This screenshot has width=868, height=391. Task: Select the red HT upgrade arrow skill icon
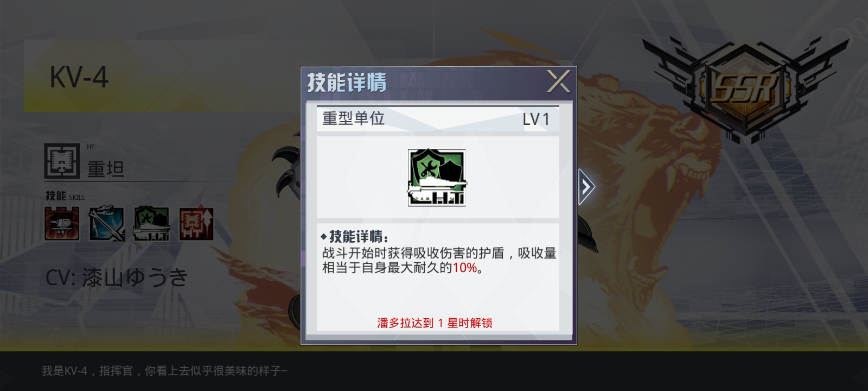(196, 223)
